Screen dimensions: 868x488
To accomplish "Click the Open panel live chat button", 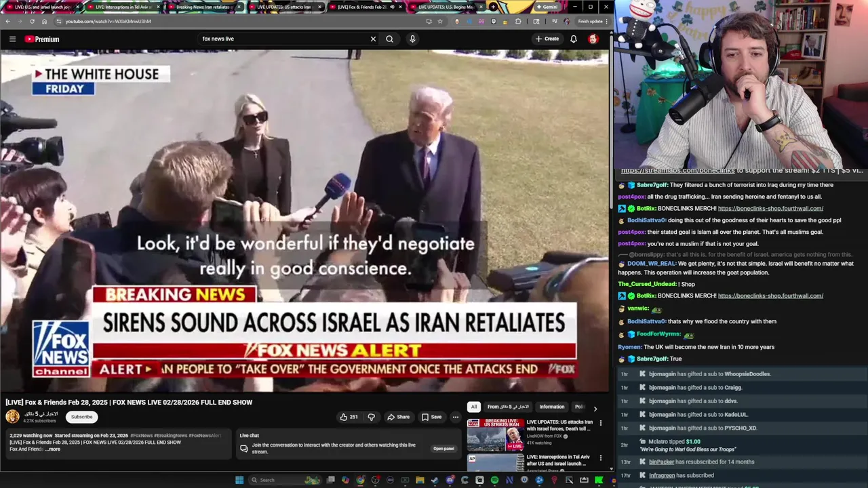I will tap(443, 449).
